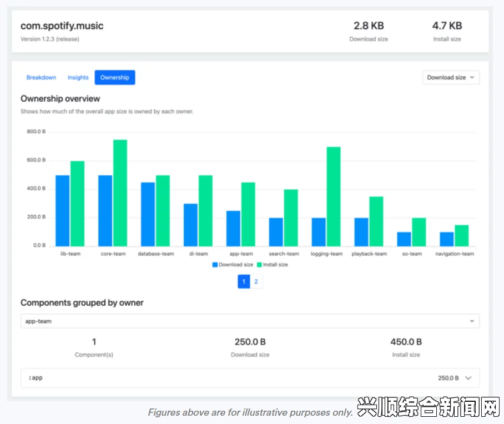Click the com.spotify.music title
The image size is (504, 424).
click(62, 26)
